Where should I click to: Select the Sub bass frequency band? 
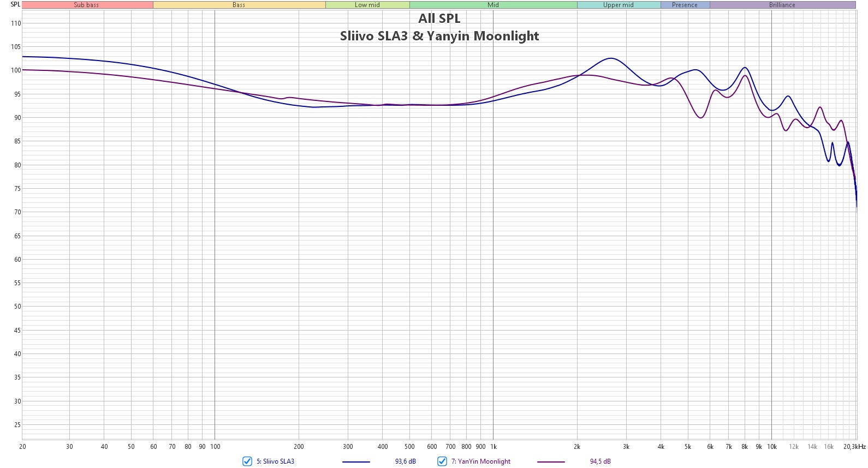(x=87, y=5)
